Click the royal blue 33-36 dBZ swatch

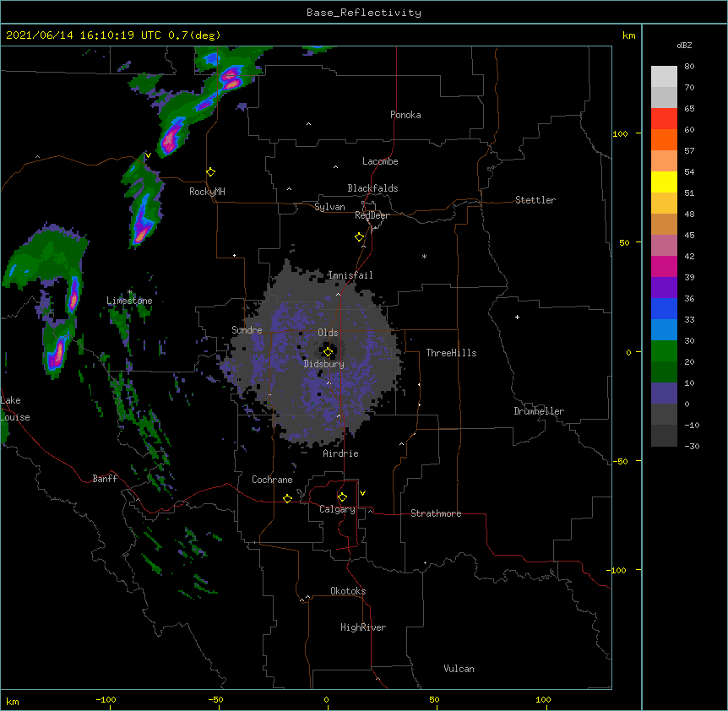[x=664, y=308]
